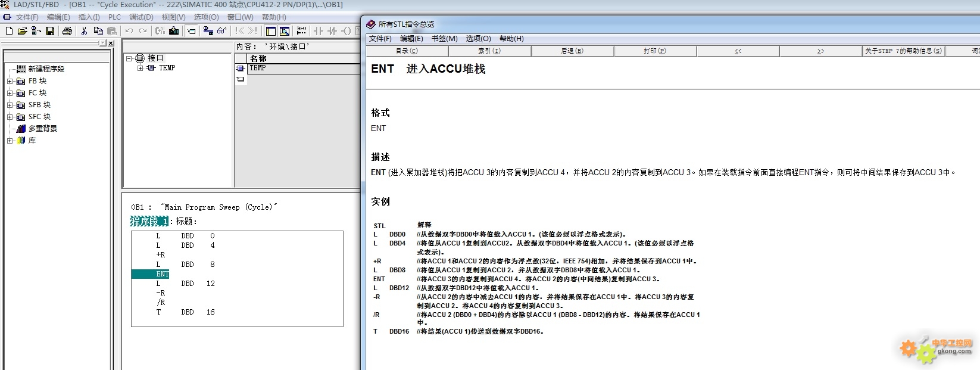The width and height of the screenshot is (980, 370).
Task: Click the Print toolbar icon
Action: 67,30
